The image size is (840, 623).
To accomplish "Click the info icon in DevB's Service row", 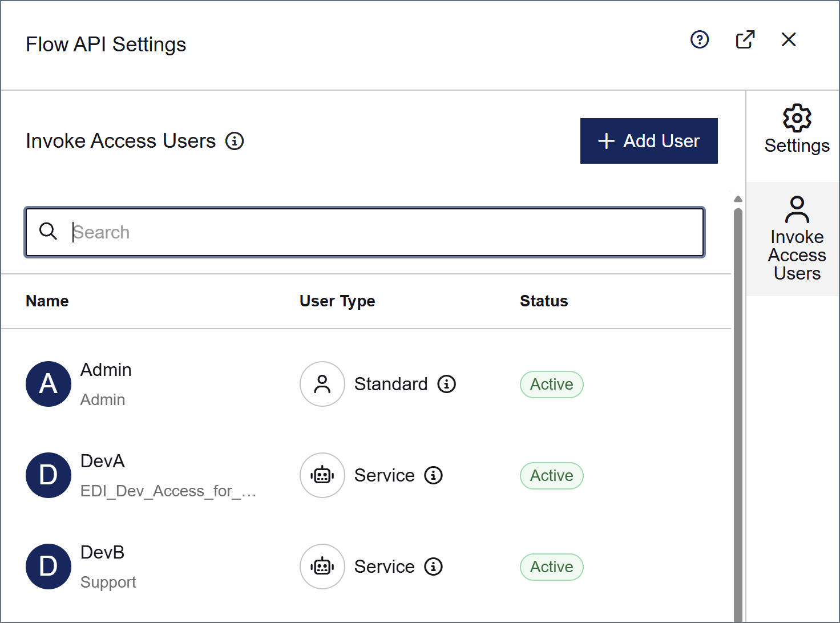I will (x=434, y=567).
